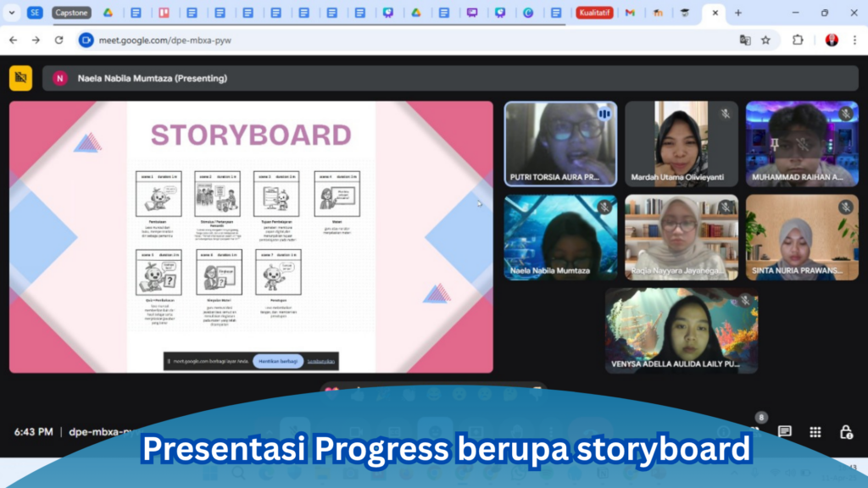The width and height of the screenshot is (868, 488).
Task: Reload the Google Meet page
Action: (x=58, y=40)
